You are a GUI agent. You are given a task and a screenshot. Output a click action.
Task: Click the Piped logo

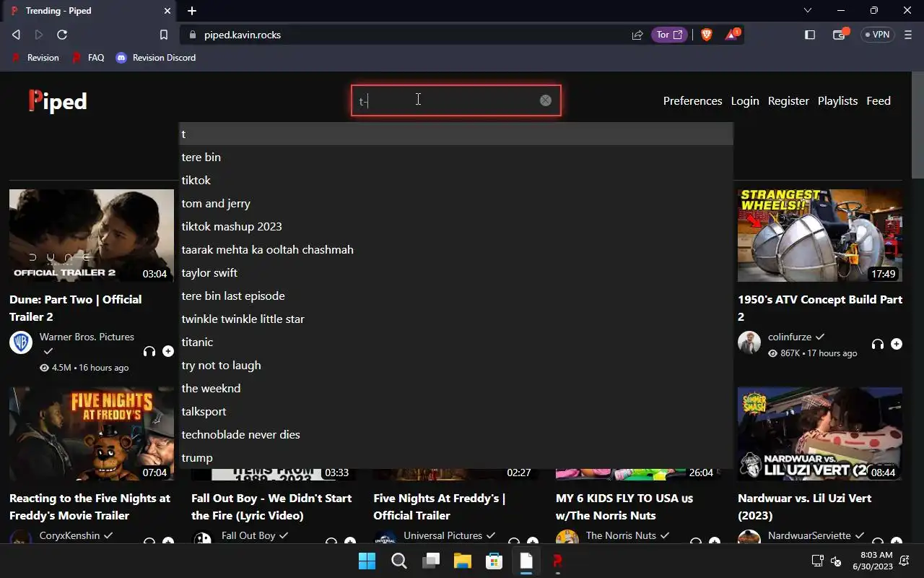click(58, 101)
